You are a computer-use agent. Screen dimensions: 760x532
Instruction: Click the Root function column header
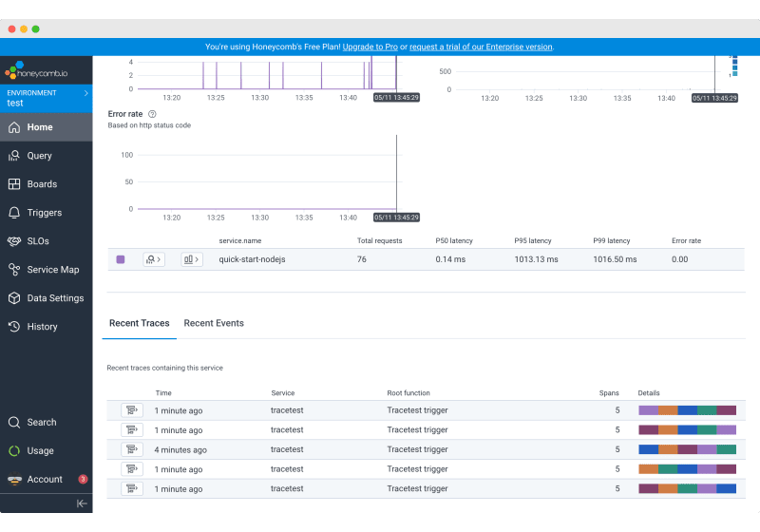(x=408, y=393)
